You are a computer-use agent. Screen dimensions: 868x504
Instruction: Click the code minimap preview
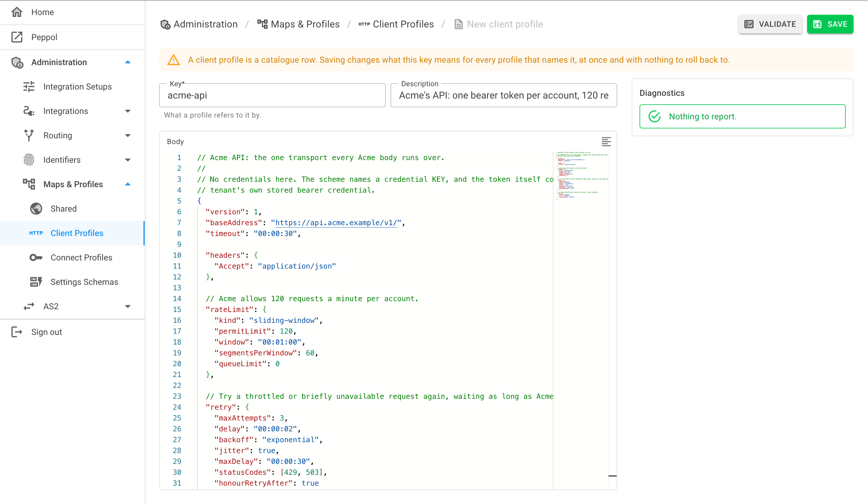pyautogui.click(x=581, y=176)
